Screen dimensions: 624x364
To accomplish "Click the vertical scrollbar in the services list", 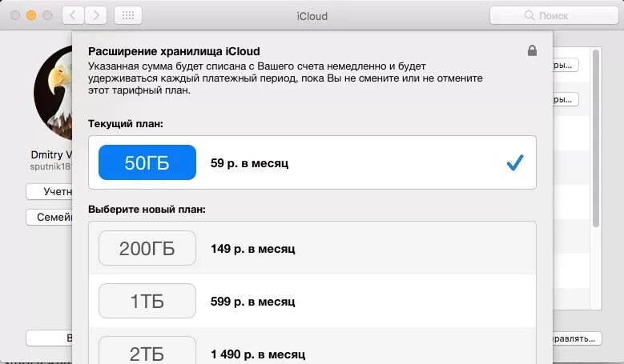I will pos(596,138).
